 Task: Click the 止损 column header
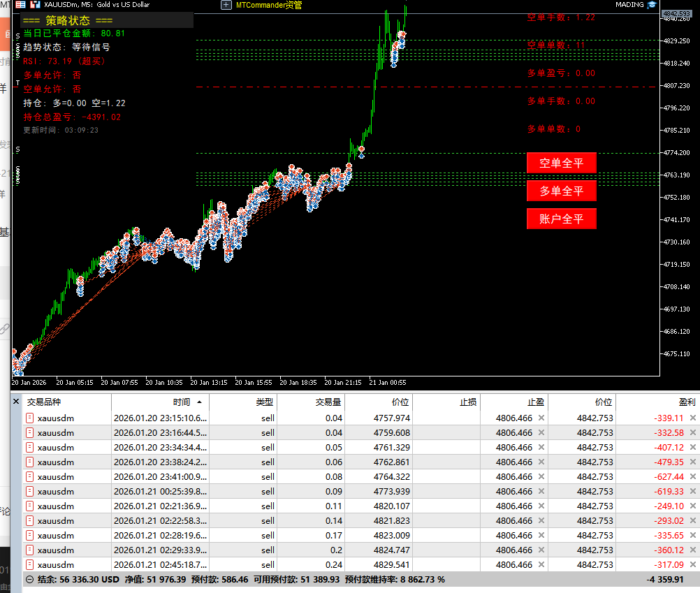tap(446, 402)
